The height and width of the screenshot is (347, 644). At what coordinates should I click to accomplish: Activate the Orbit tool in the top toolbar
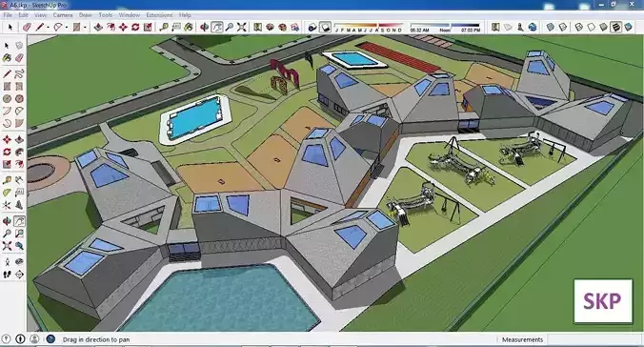point(204,27)
